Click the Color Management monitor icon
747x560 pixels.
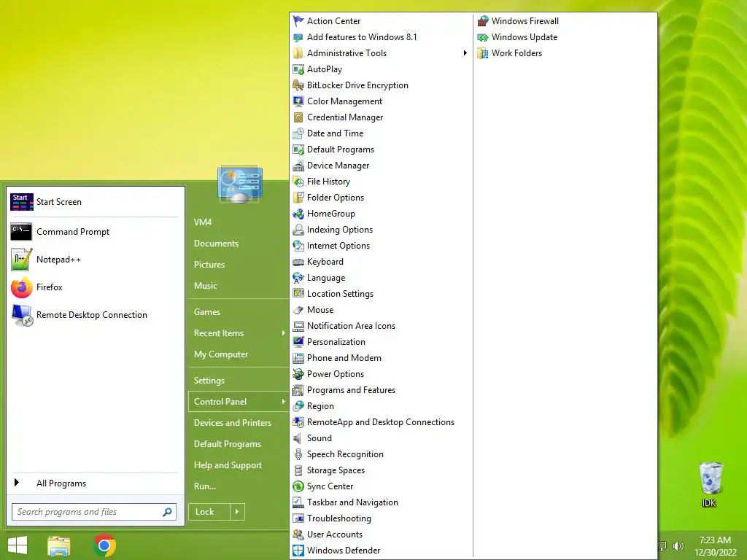(x=298, y=101)
